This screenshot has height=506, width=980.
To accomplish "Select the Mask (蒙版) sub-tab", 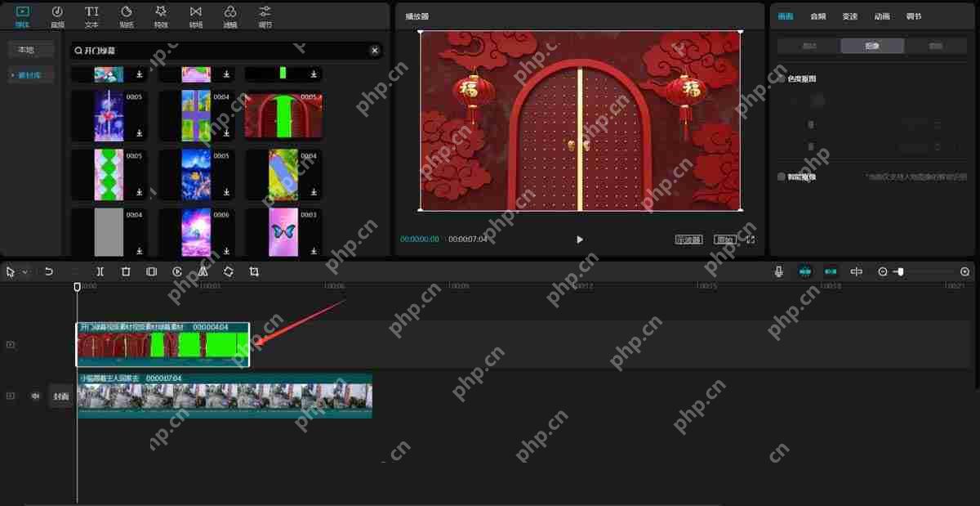I will pyautogui.click(x=936, y=46).
